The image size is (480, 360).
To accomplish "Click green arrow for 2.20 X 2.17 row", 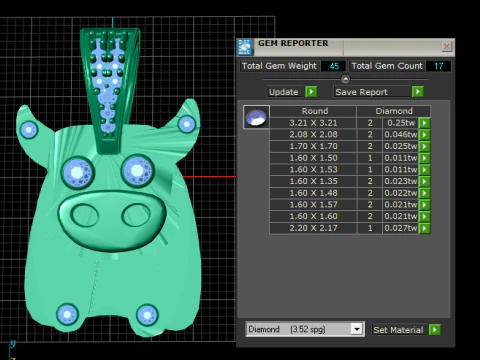I will click(424, 228).
